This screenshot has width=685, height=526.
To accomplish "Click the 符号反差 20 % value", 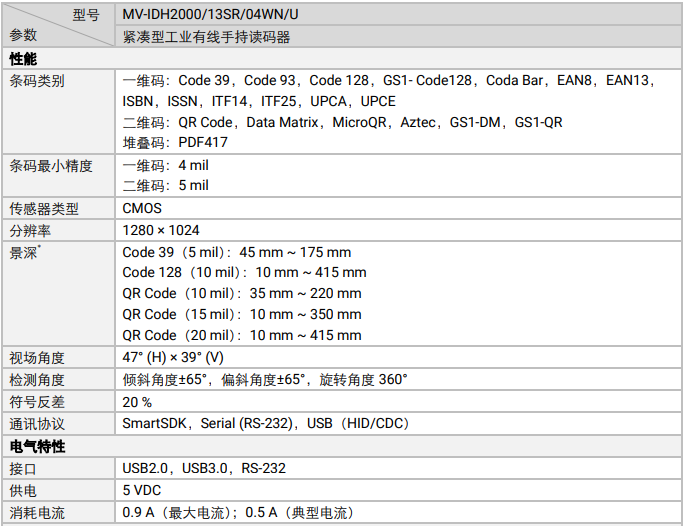I will (137, 401).
